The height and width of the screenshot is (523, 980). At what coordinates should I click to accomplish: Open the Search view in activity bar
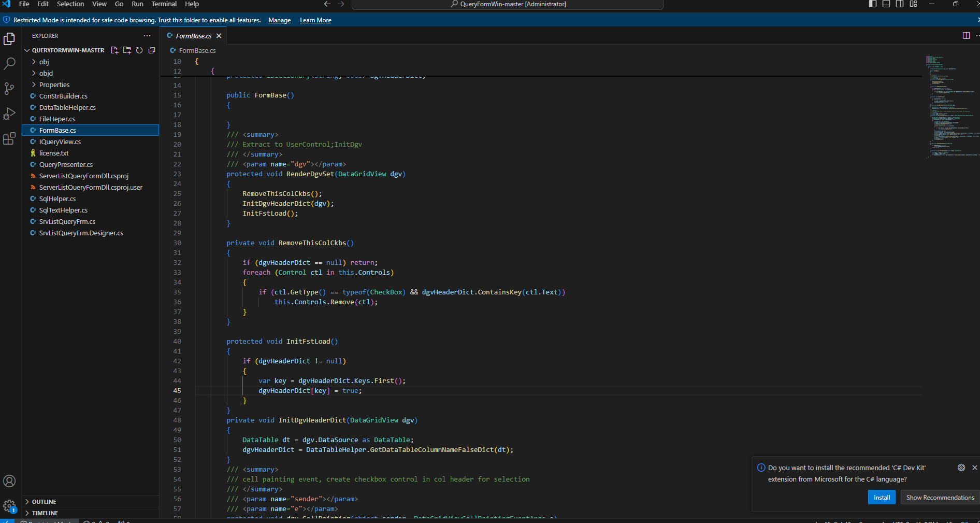tap(9, 64)
